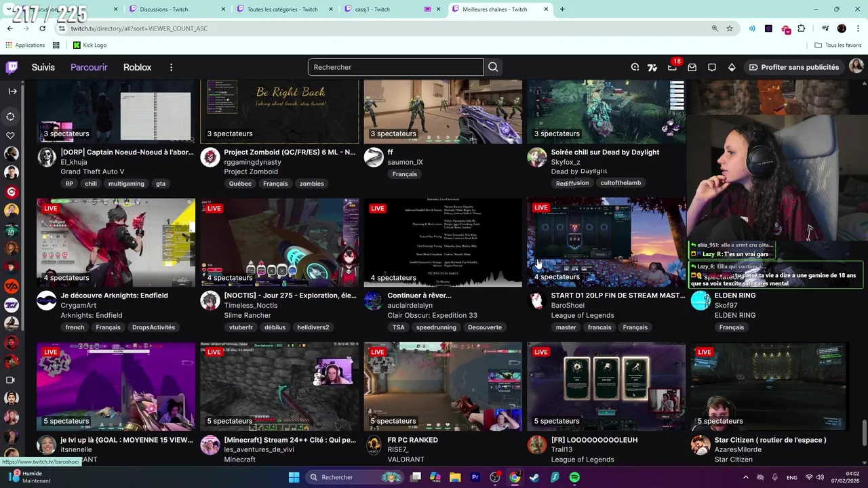868x488 pixels.
Task: Select the helldivers2 tag
Action: 313,327
